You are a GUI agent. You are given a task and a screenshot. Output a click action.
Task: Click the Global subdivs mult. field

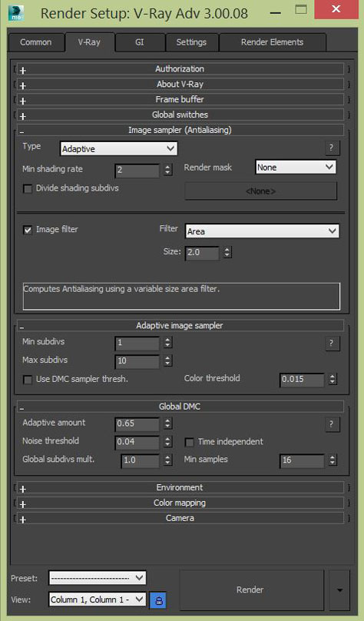click(x=140, y=460)
